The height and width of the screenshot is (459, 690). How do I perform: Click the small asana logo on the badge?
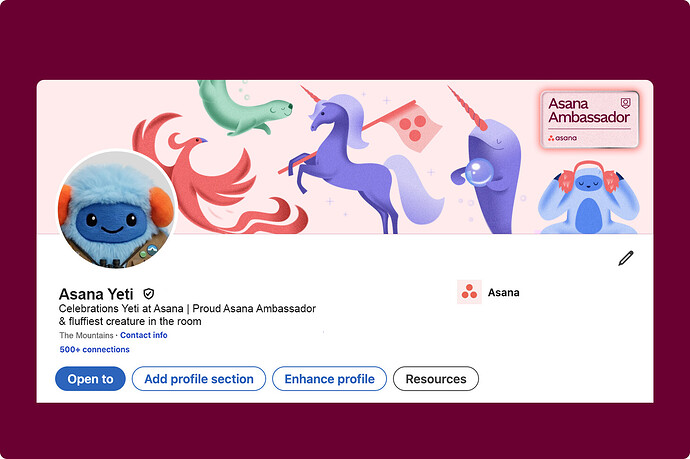point(562,138)
